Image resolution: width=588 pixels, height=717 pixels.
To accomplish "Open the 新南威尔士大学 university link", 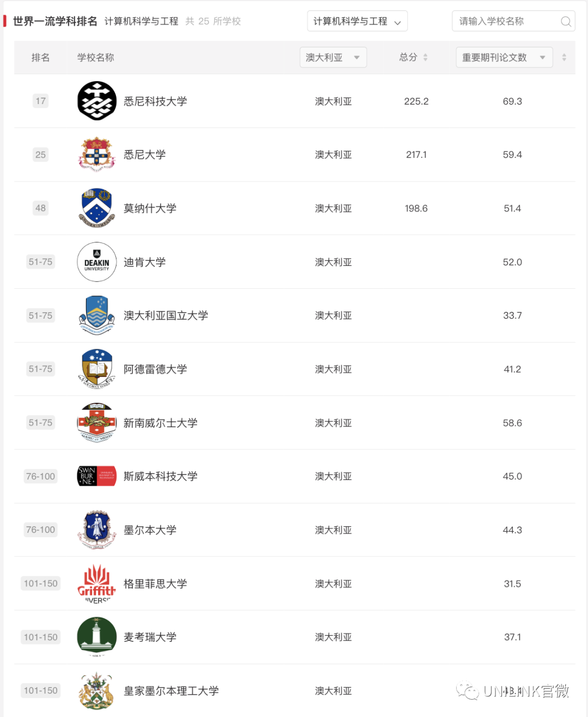I will point(161,423).
